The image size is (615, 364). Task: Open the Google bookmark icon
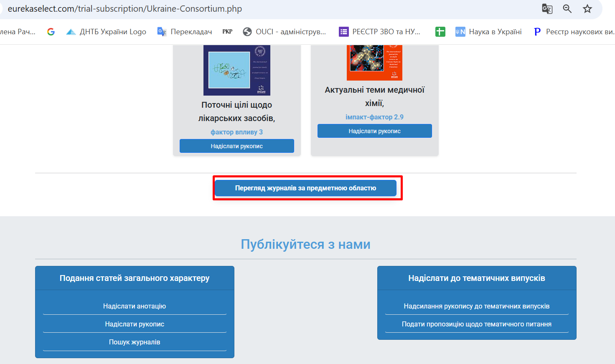point(51,32)
